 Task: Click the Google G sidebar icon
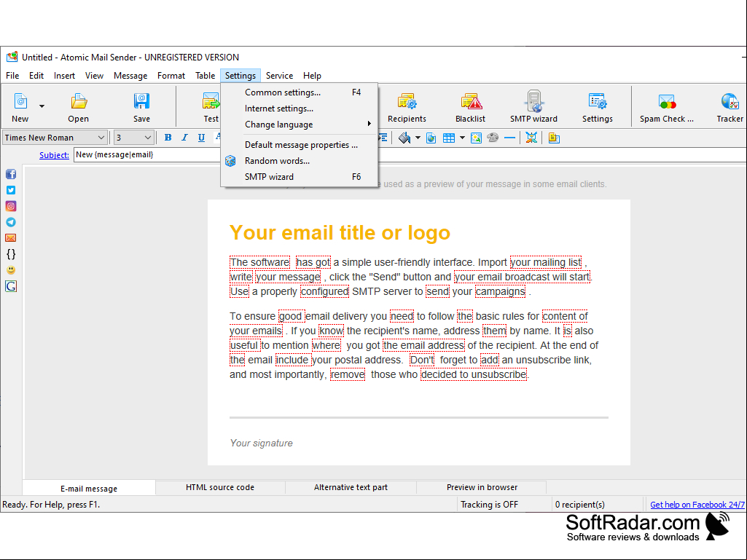coord(11,286)
